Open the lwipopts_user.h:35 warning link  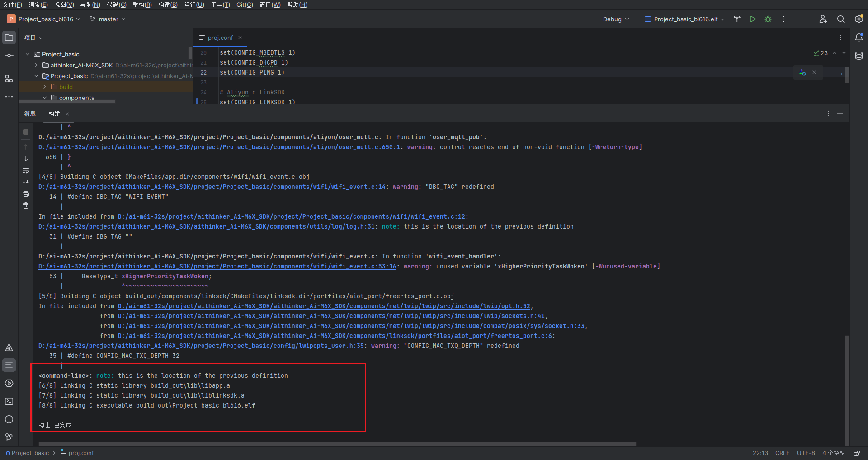[x=201, y=346]
